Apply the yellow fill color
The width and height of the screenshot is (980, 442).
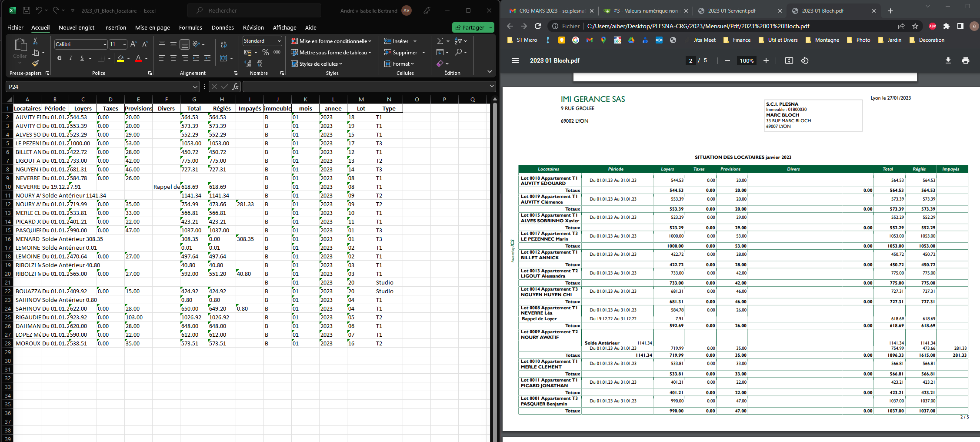(x=120, y=58)
